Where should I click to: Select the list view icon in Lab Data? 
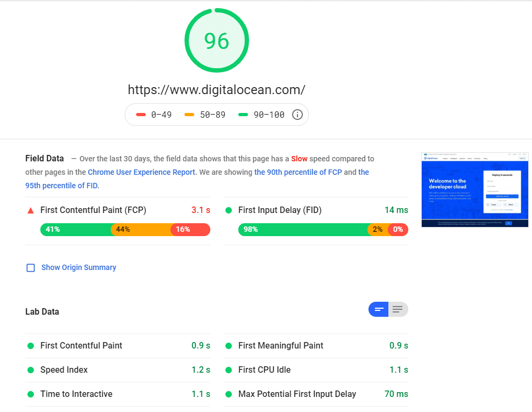[398, 309]
